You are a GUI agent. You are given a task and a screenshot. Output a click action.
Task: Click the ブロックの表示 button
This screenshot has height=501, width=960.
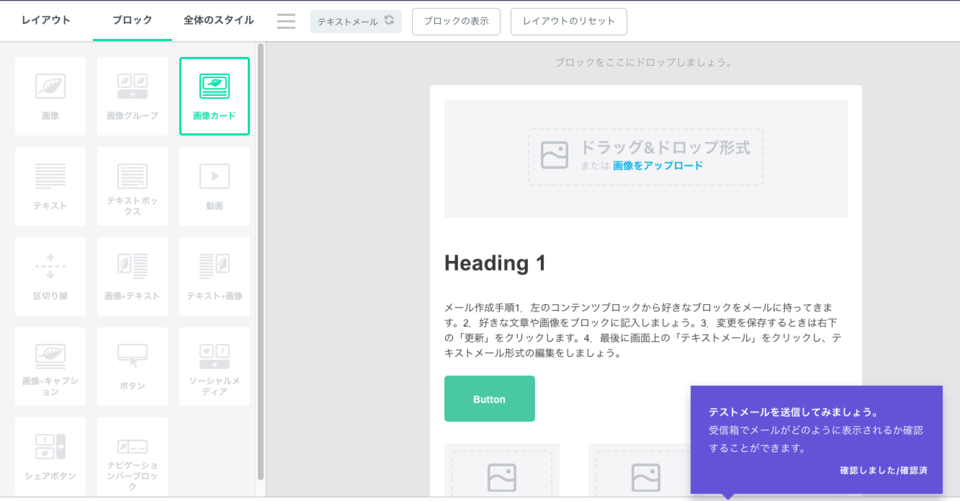(456, 21)
